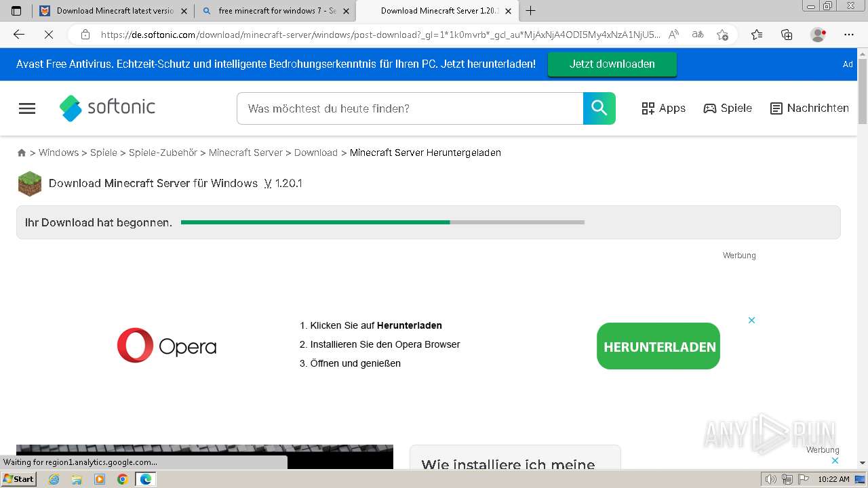The width and height of the screenshot is (868, 488).
Task: Open the Download breadcrumb link
Action: coord(316,152)
